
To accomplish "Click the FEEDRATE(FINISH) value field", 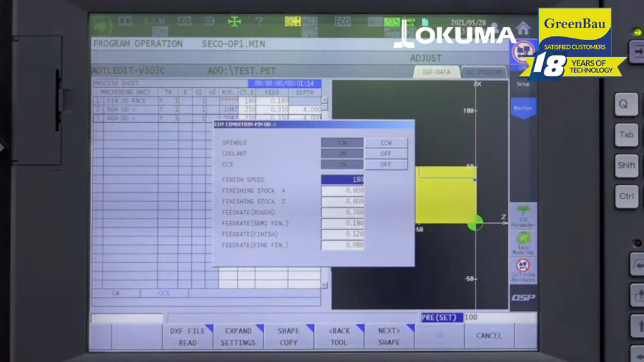I will tap(343, 234).
